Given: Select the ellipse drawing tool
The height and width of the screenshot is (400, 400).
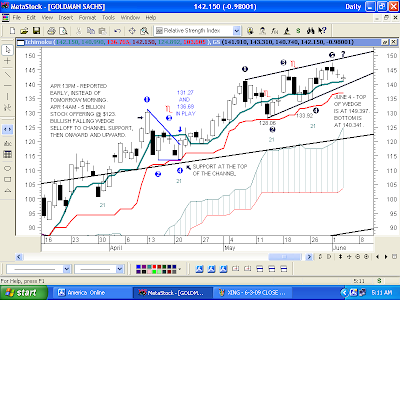Looking at the screenshot, I should click(x=8, y=168).
